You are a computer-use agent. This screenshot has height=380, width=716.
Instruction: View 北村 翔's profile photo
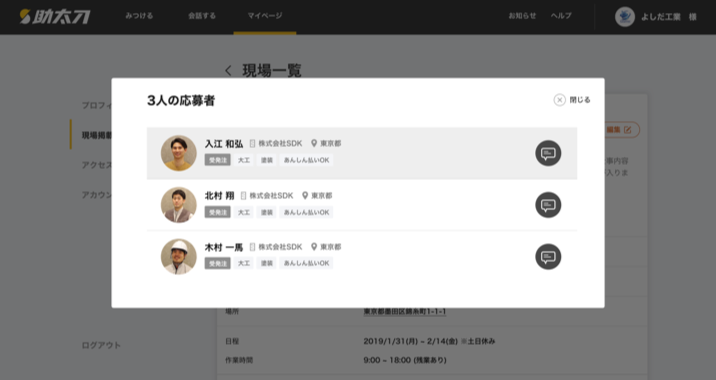[179, 205]
